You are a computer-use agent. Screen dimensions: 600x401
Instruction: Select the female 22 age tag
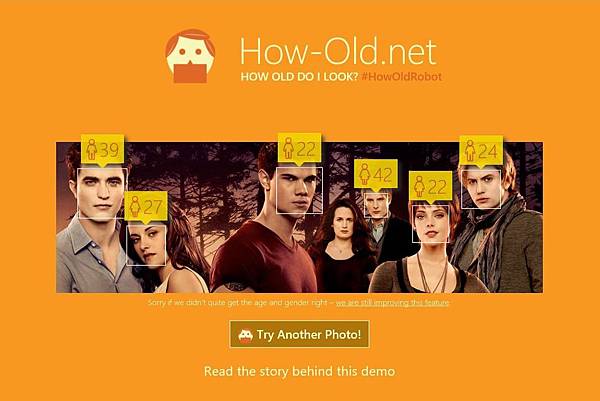(x=430, y=187)
